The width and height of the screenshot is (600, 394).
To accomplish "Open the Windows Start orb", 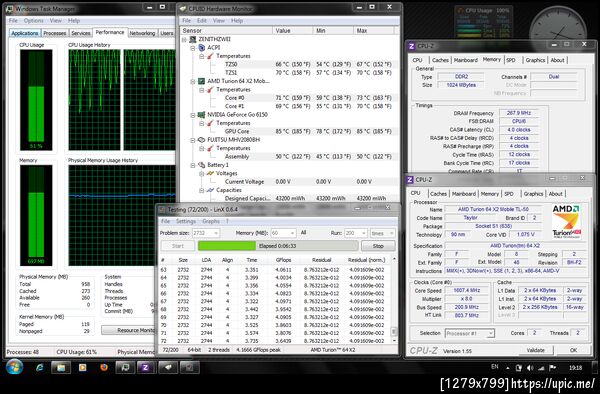I will pos(14,367).
